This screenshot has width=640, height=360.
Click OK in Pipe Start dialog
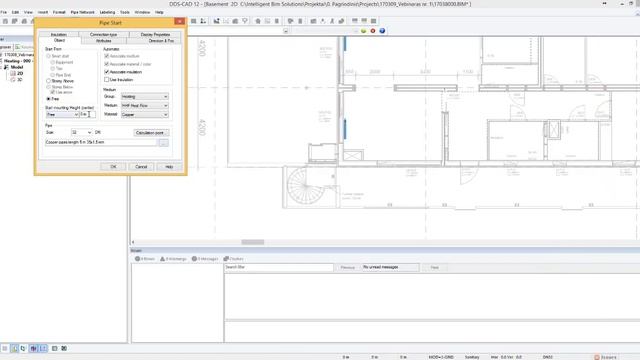pyautogui.click(x=113, y=167)
